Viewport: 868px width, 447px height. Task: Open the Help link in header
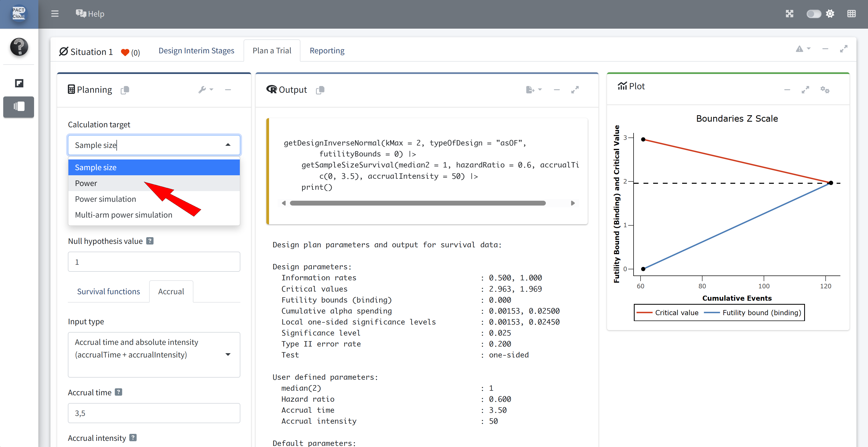tap(90, 14)
